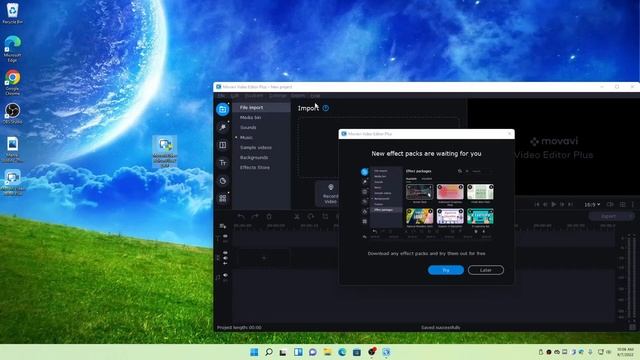Screen dimensions: 640x360
Task: Toggle visibility eye on the video track
Action: 225,253
